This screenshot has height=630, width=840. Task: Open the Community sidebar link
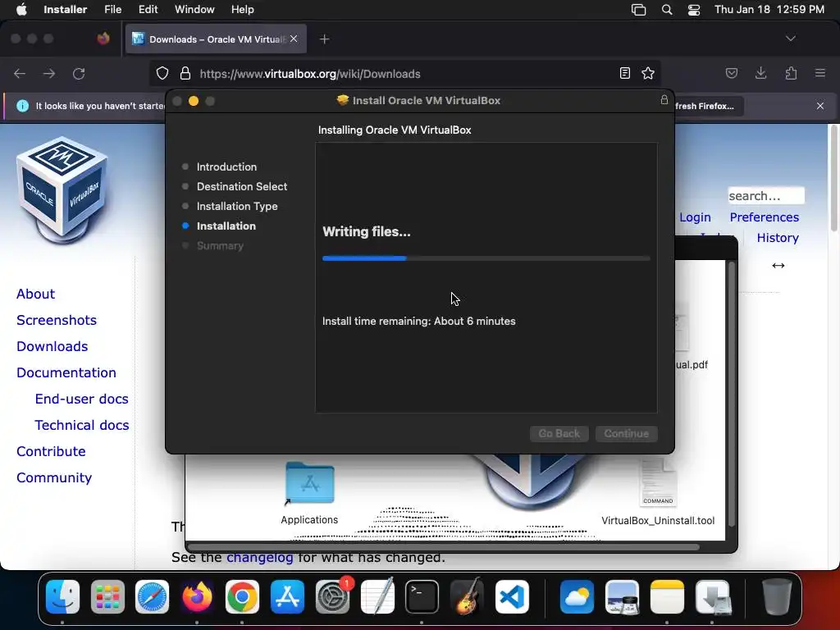coord(54,478)
